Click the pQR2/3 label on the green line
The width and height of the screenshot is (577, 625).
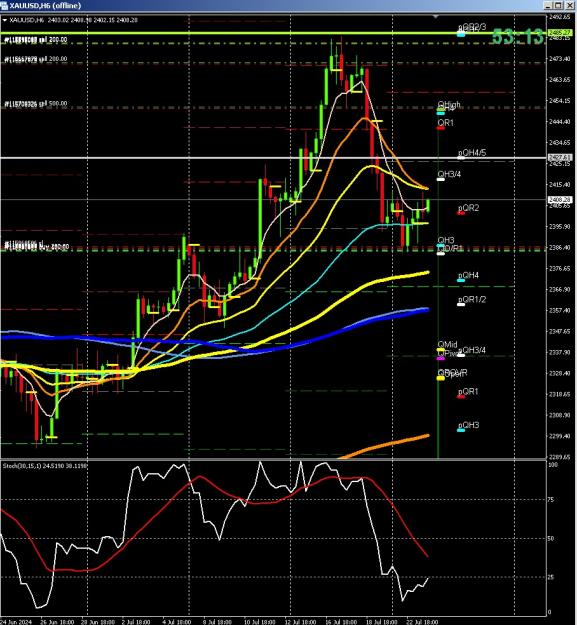[472, 27]
